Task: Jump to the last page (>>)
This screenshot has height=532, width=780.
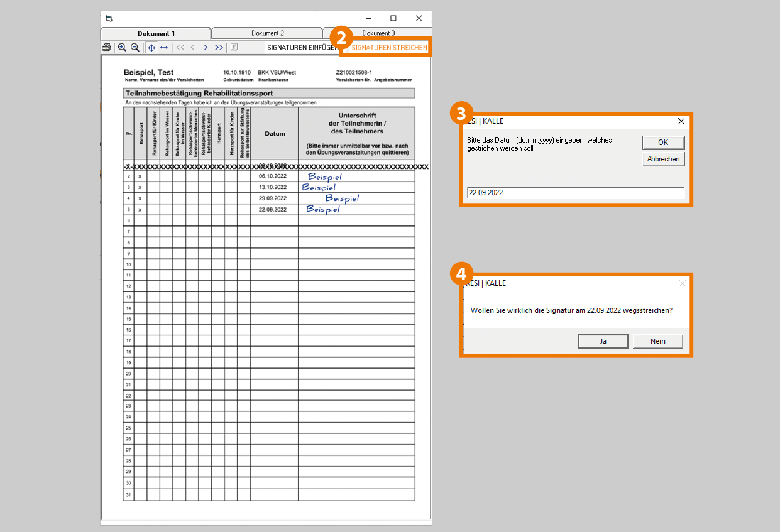Action: 219,48
